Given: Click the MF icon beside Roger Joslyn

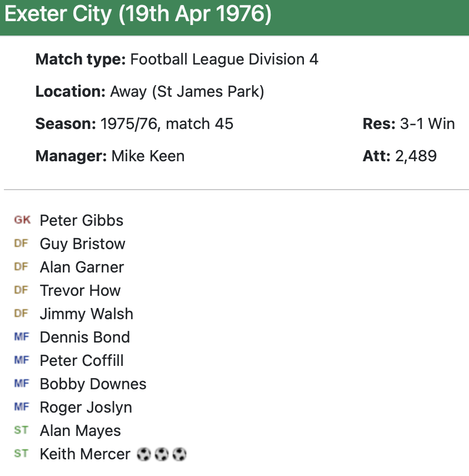Looking at the screenshot, I should [x=21, y=407].
